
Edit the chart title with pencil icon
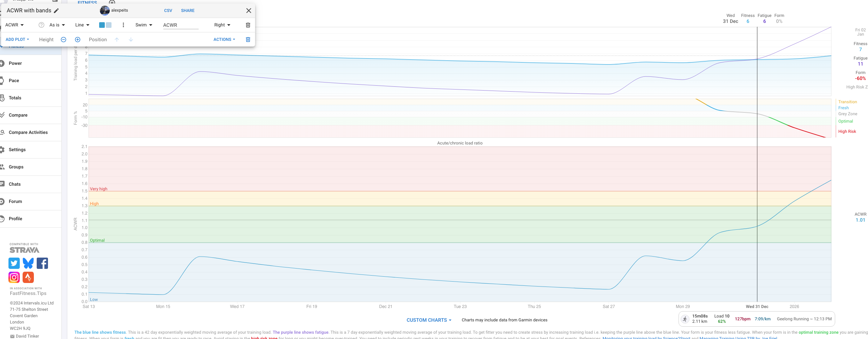(x=56, y=11)
